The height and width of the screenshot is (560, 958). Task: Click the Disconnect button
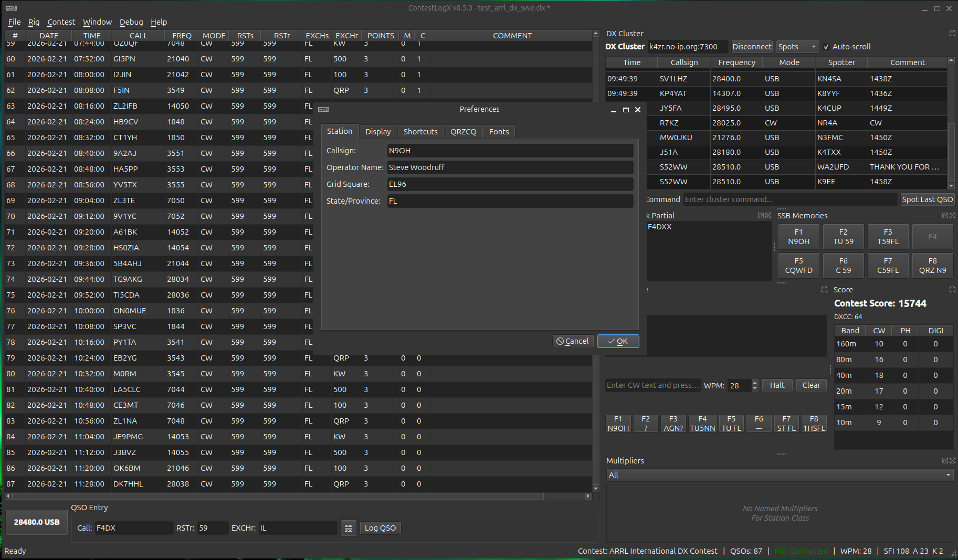[x=752, y=46]
